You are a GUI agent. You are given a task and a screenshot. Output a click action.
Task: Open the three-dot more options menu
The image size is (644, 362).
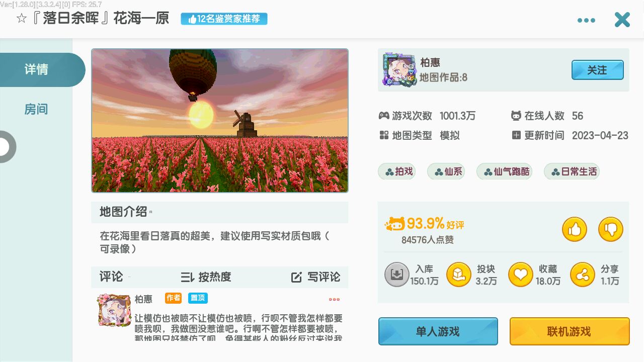click(586, 20)
